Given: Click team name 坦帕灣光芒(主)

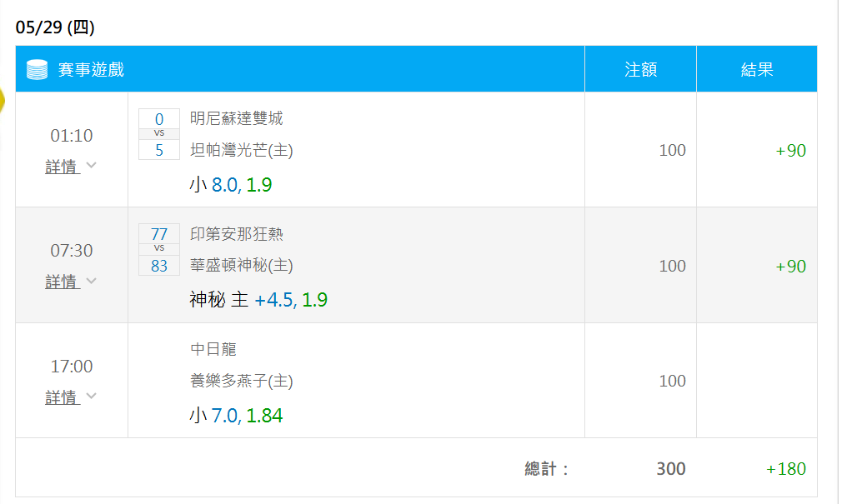Looking at the screenshot, I should coord(242,150).
